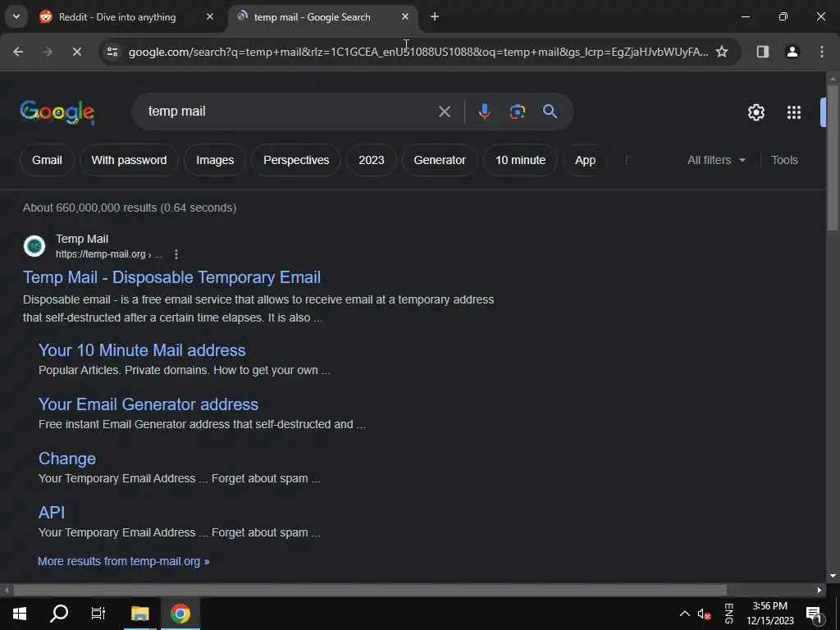Select the Generator filter chip
This screenshot has width=840, height=630.
440,160
